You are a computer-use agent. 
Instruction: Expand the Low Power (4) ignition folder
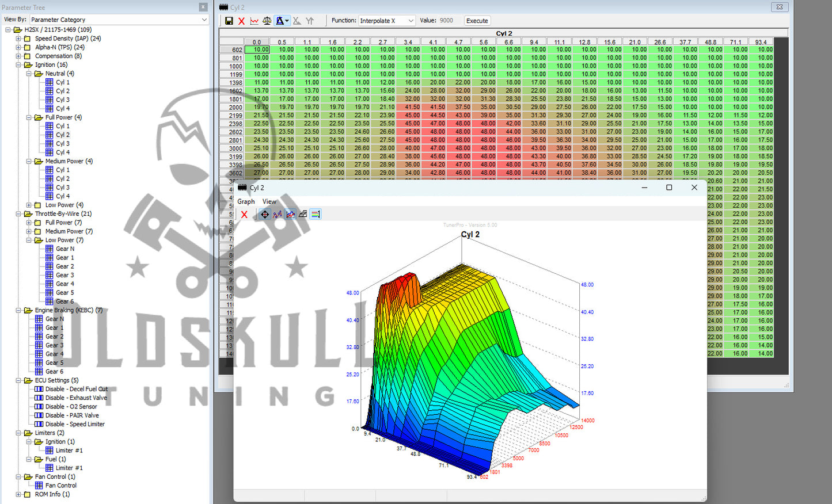pyautogui.click(x=29, y=205)
